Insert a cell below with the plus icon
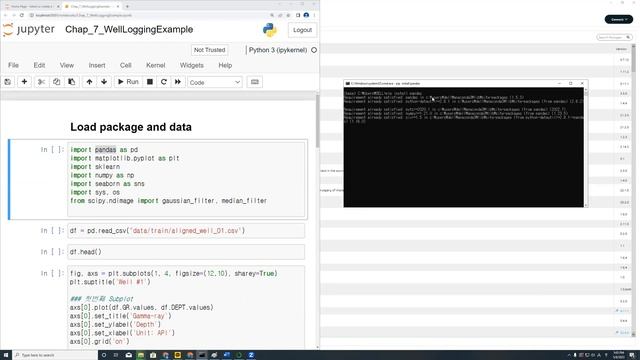 click(x=24, y=82)
